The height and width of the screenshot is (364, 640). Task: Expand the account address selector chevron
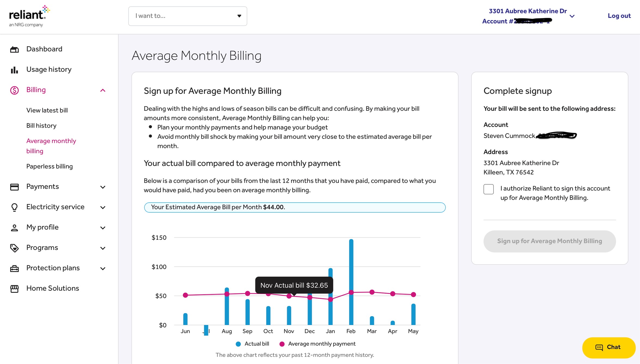pyautogui.click(x=572, y=16)
